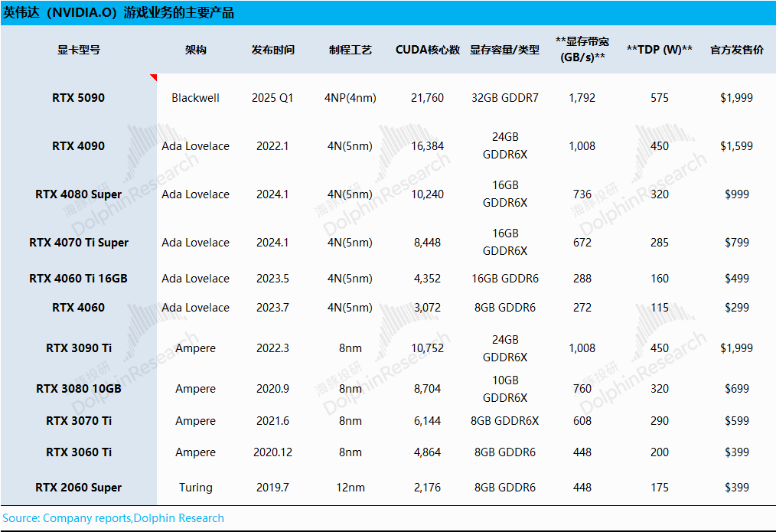Viewport: 776px width, 532px height.
Task: Select the RTX 4060 Ti 16GB cell
Action: tap(79, 279)
